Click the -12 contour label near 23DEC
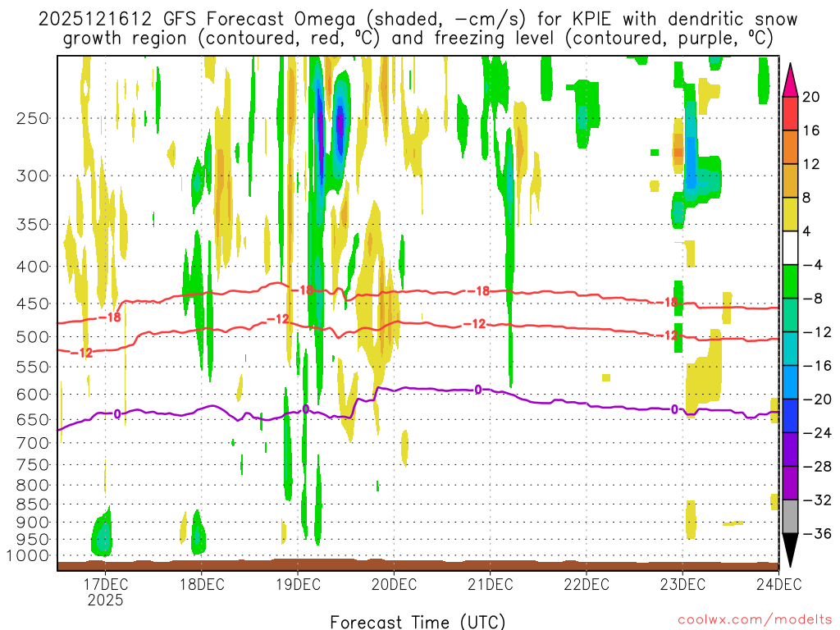This screenshot has height=630, width=840. (668, 336)
